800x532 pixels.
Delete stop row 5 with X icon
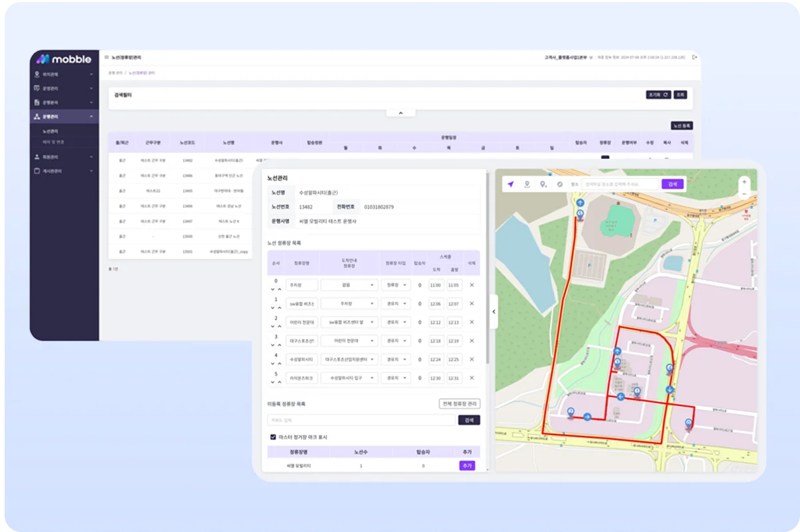(x=472, y=378)
